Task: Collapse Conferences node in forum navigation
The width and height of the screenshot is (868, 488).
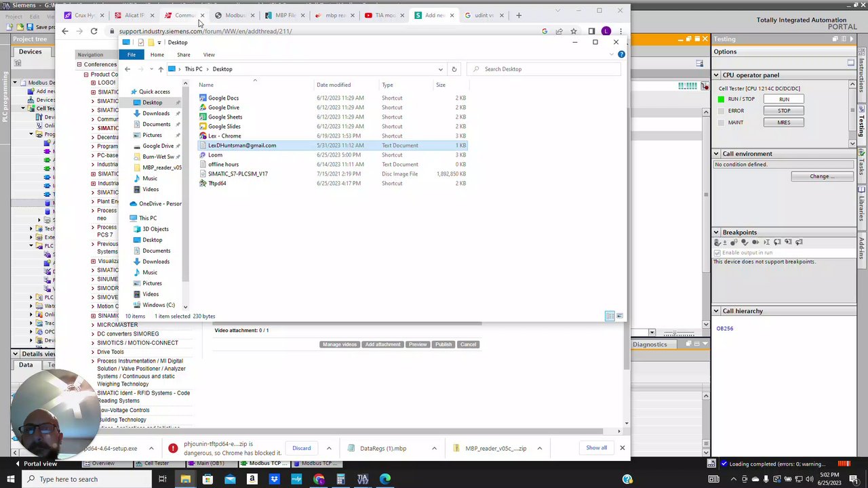Action: (79, 64)
